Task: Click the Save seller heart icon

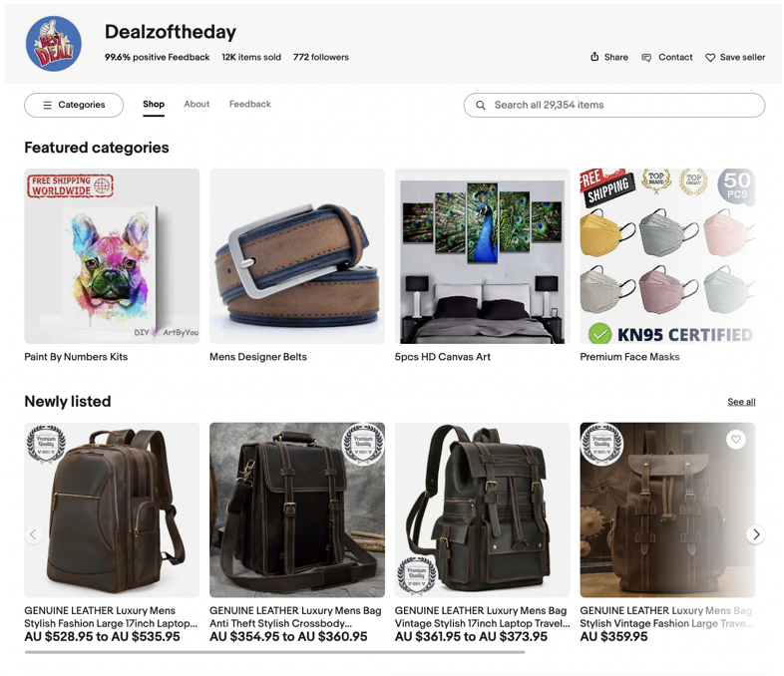Action: point(710,58)
